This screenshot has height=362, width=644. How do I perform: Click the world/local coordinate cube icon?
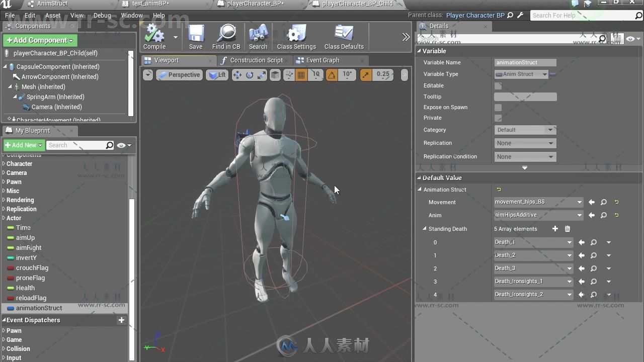[x=275, y=75]
